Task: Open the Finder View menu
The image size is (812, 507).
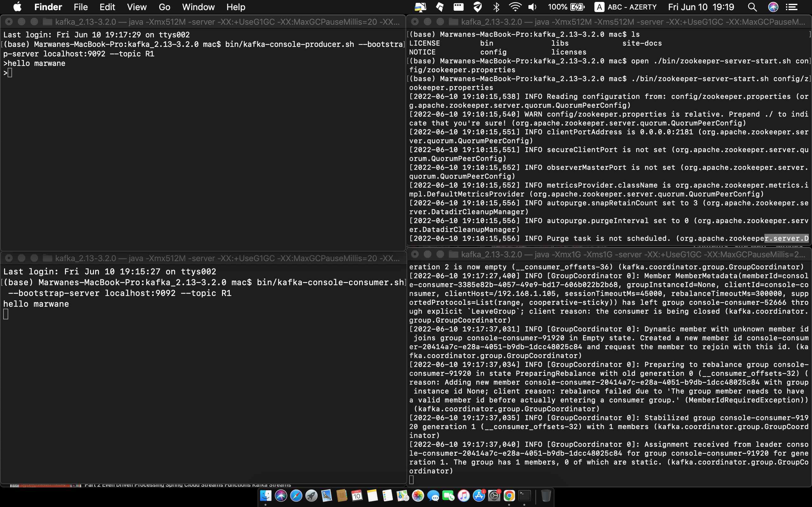Action: pos(137,7)
